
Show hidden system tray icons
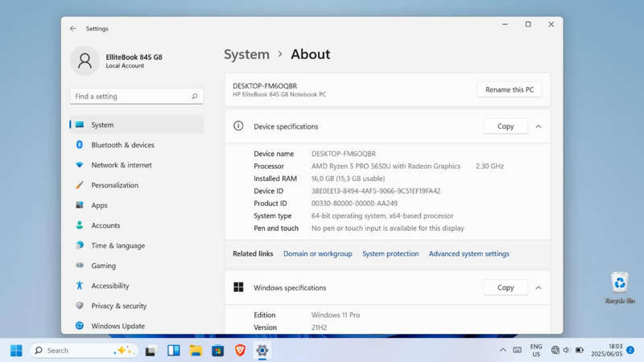(x=502, y=350)
